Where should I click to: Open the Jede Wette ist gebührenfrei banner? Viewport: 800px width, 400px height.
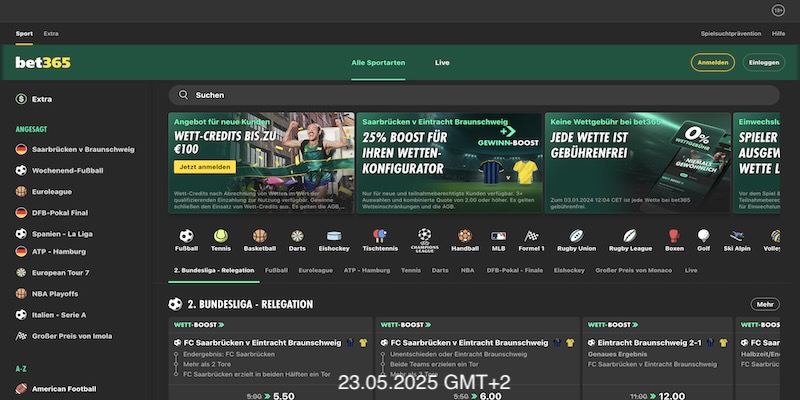tap(637, 163)
